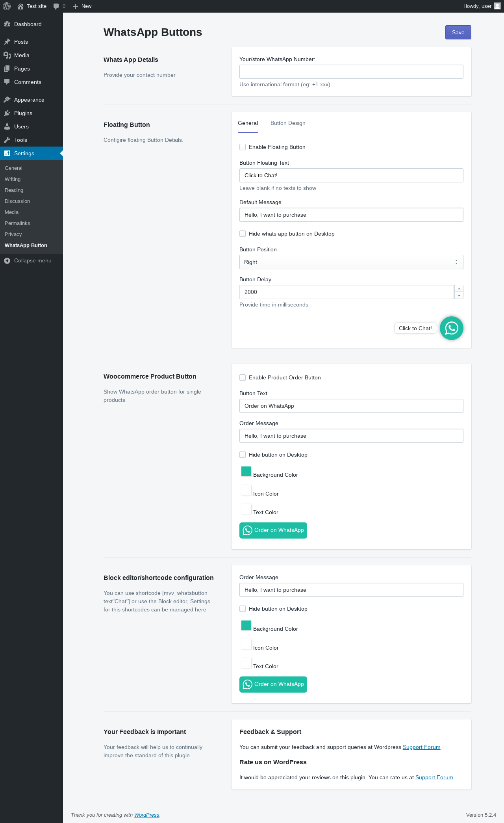
Task: Open the Permalinks settings submenu item
Action: pyautogui.click(x=17, y=223)
